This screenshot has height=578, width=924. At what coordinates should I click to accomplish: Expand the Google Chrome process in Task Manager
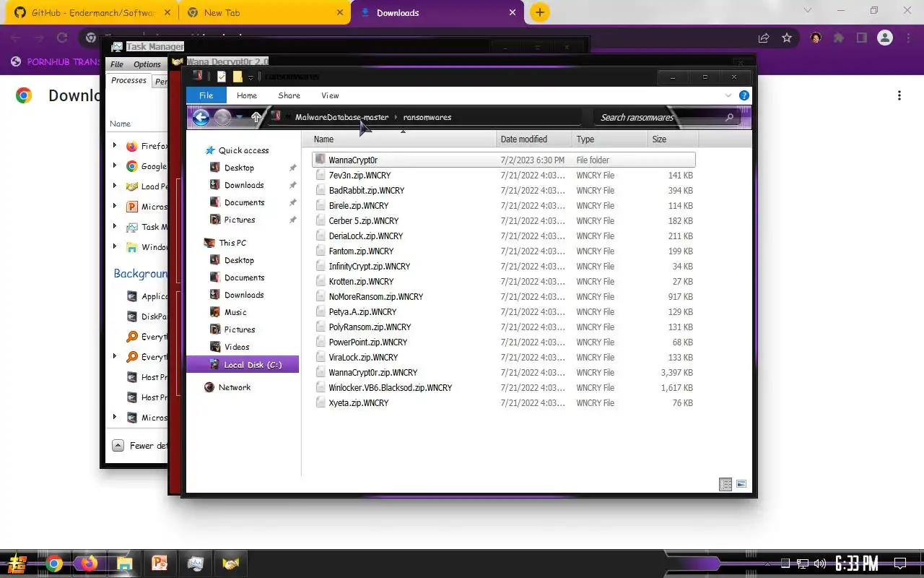115,165
